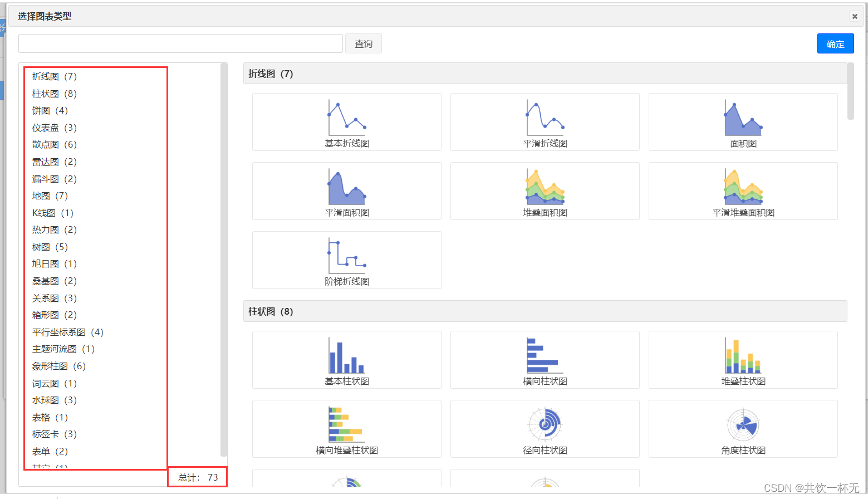Select 仪表盘 (3) category
Screen dimensions: 868x499
click(x=55, y=128)
